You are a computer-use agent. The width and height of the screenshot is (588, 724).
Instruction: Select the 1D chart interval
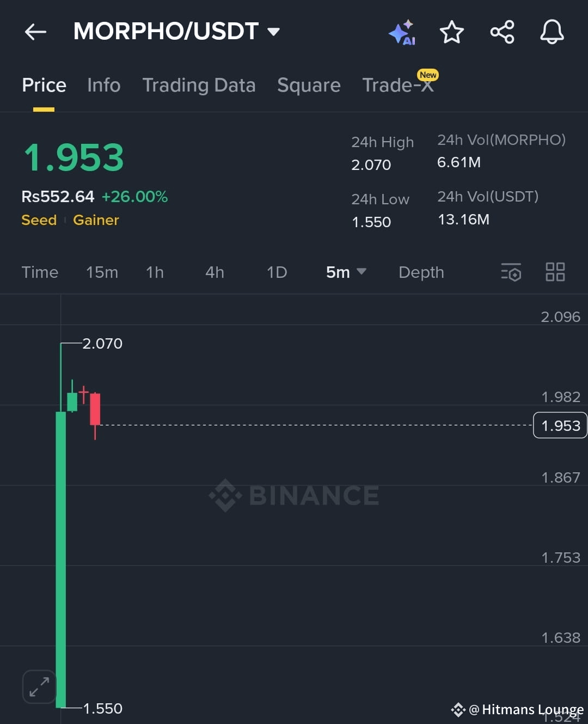click(x=277, y=272)
